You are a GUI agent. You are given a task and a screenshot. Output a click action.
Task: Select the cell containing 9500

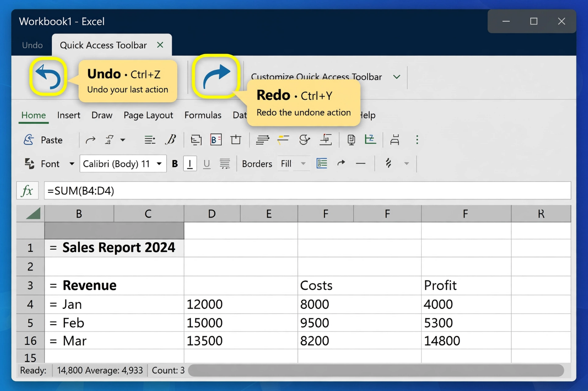(x=359, y=323)
